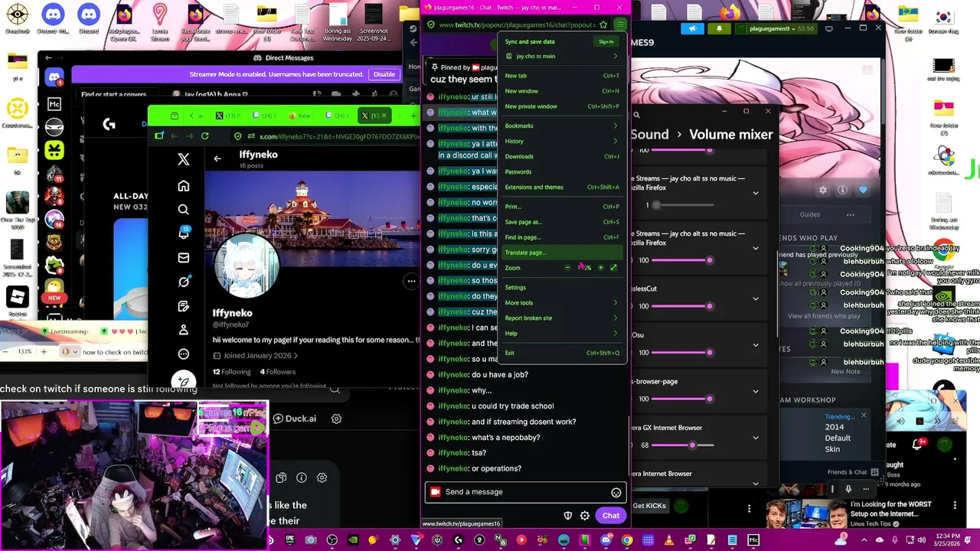The height and width of the screenshot is (551, 980).
Task: Open 12 Following link on Iffyneko profile
Action: pyautogui.click(x=232, y=372)
